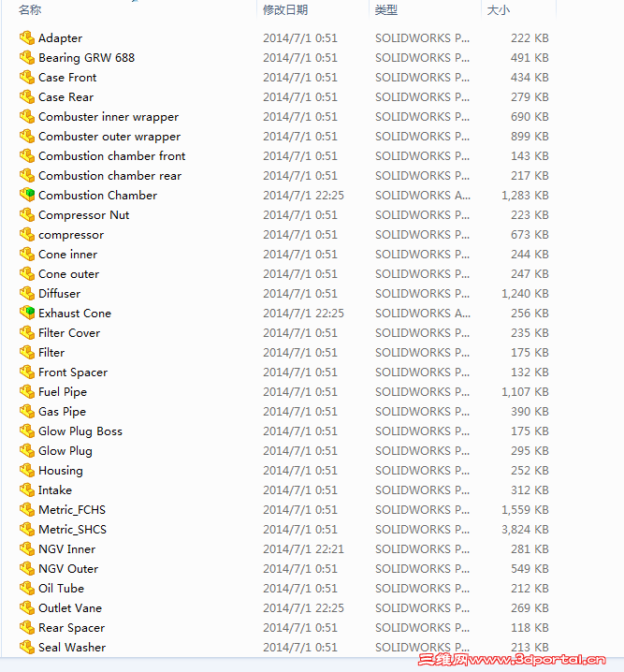Select the NGV Inner file name
Screen dimensions: 624x672
point(66,549)
